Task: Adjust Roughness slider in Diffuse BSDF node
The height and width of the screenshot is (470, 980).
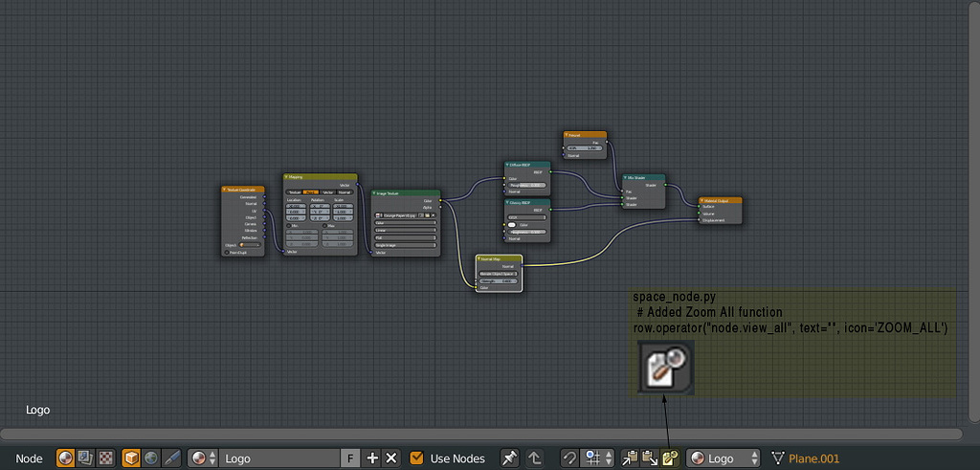Action: [x=527, y=185]
